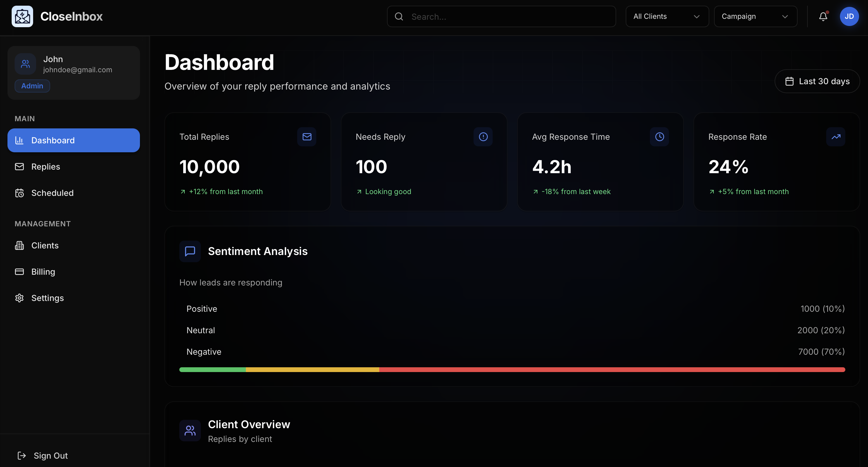The width and height of the screenshot is (868, 467).
Task: Focus the Search input field
Action: click(501, 16)
